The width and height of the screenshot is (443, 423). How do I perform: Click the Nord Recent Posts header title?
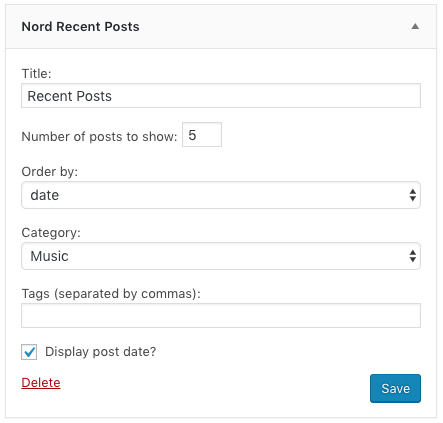pos(80,27)
